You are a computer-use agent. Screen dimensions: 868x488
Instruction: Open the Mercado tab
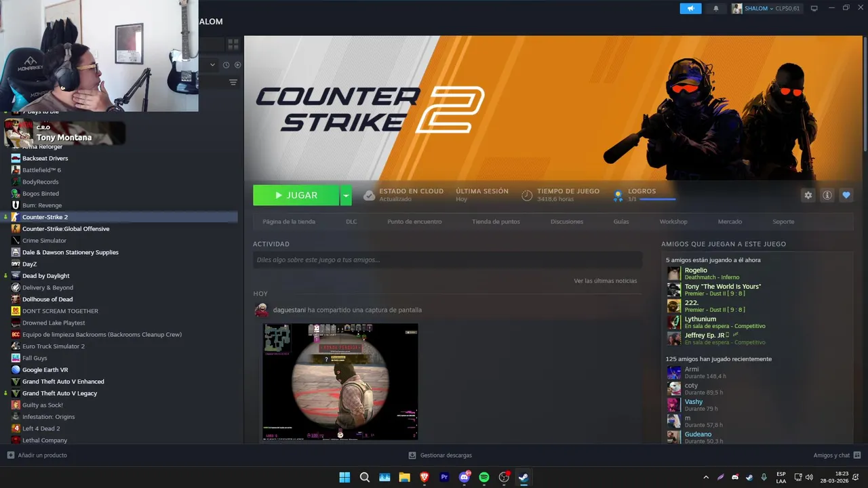point(730,222)
